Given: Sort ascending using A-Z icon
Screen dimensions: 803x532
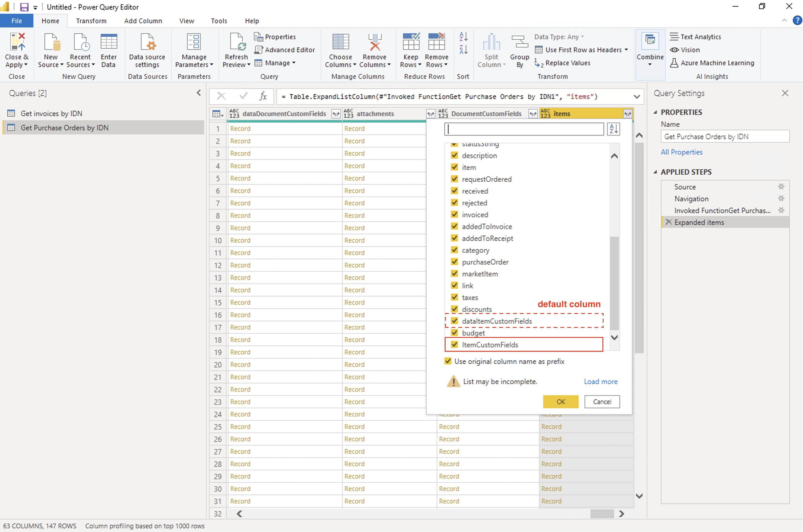Looking at the screenshot, I should pyautogui.click(x=463, y=36).
